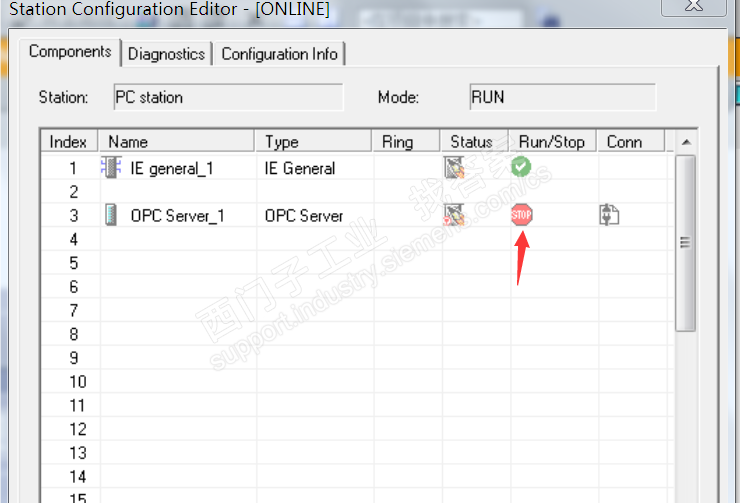Close the Station Configuration Editor window

click(x=694, y=6)
